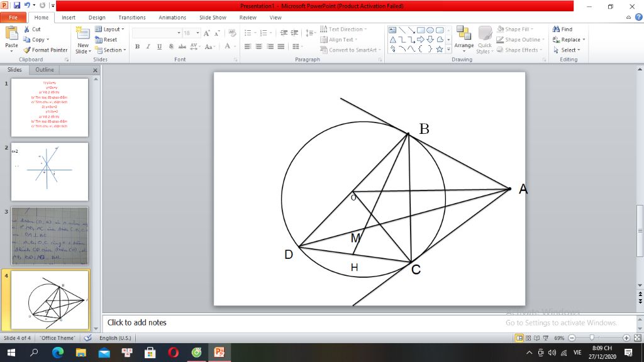
Task: Toggle Strikethrough formatting
Action: 182,47
